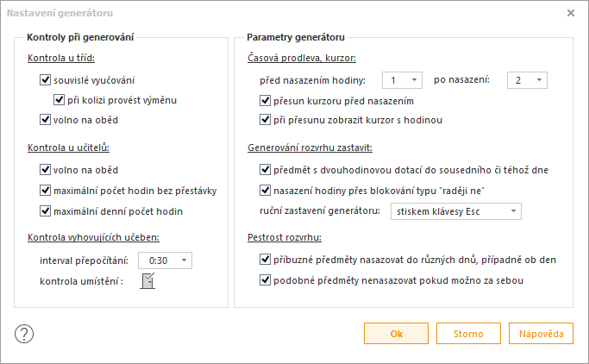
Task: Open help via Nápověda button
Action: point(541,334)
